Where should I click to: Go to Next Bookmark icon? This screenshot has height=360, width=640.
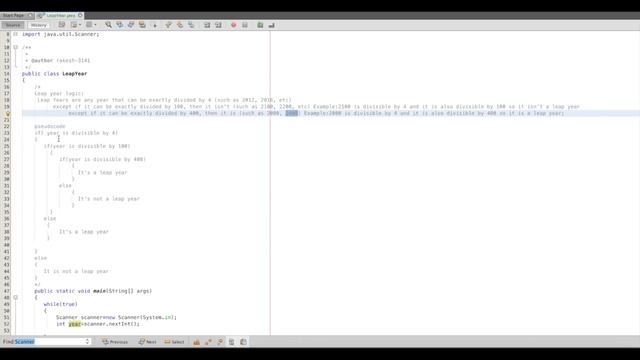pos(180,25)
